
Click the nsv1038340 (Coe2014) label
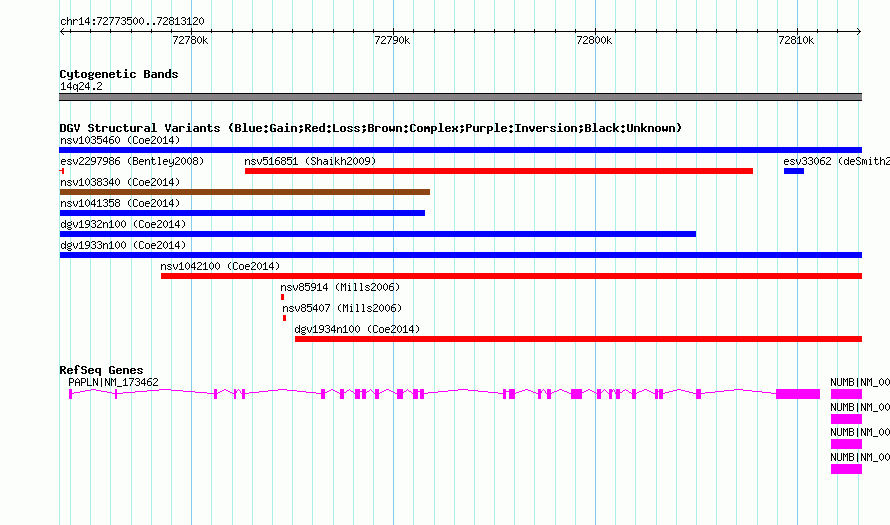(x=120, y=182)
